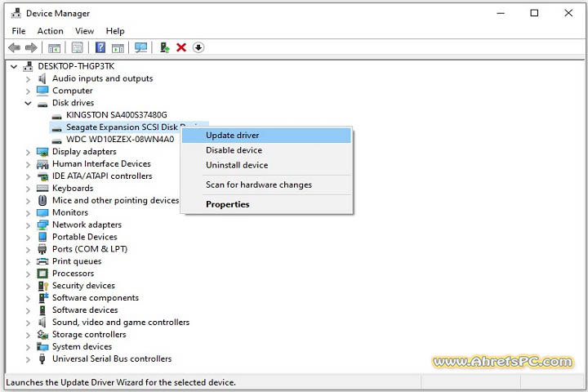
Task: Select the Software components row
Action: coord(96,298)
